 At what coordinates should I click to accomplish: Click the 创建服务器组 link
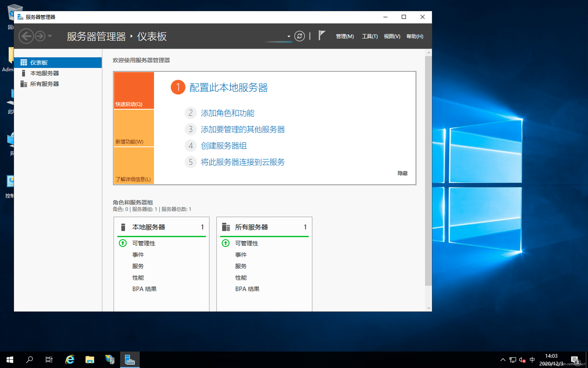tap(224, 146)
